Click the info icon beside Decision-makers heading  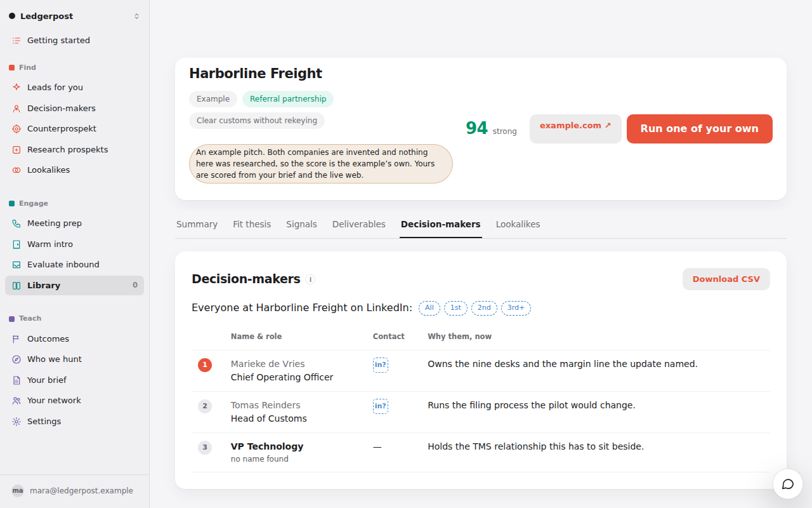(310, 279)
